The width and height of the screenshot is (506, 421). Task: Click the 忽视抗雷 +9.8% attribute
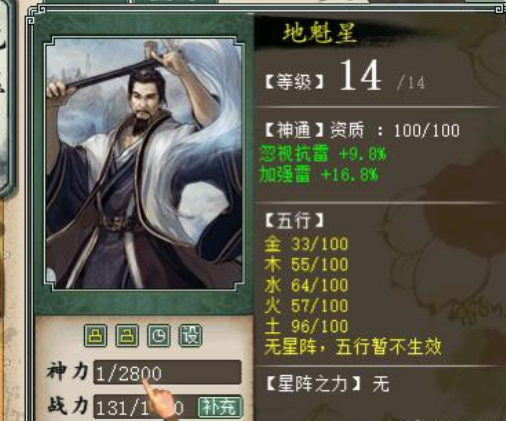tap(323, 154)
